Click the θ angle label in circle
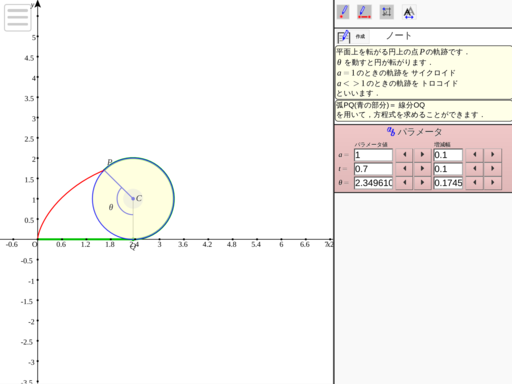The image size is (512, 384). tap(111, 207)
